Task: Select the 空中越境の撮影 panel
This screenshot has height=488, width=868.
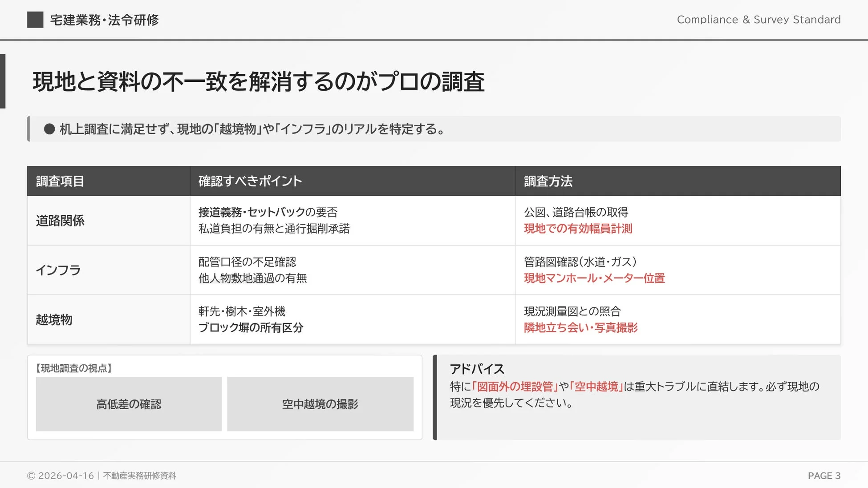Action: (x=320, y=404)
